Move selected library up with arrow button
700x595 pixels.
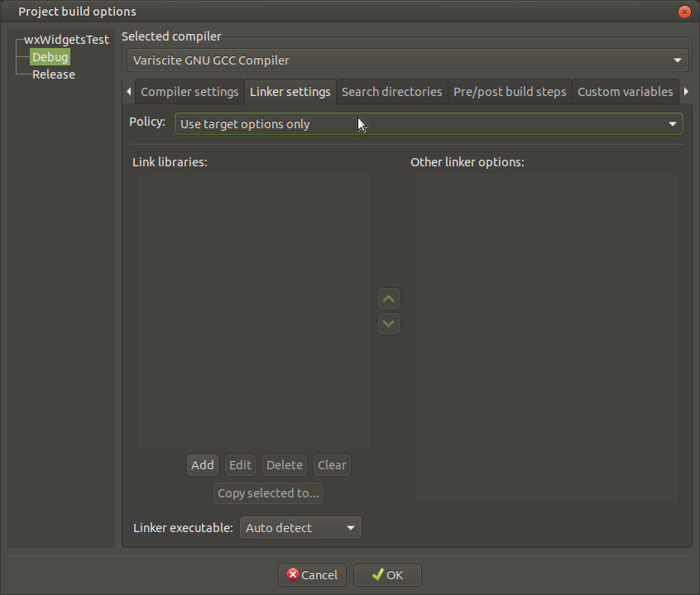tap(388, 299)
